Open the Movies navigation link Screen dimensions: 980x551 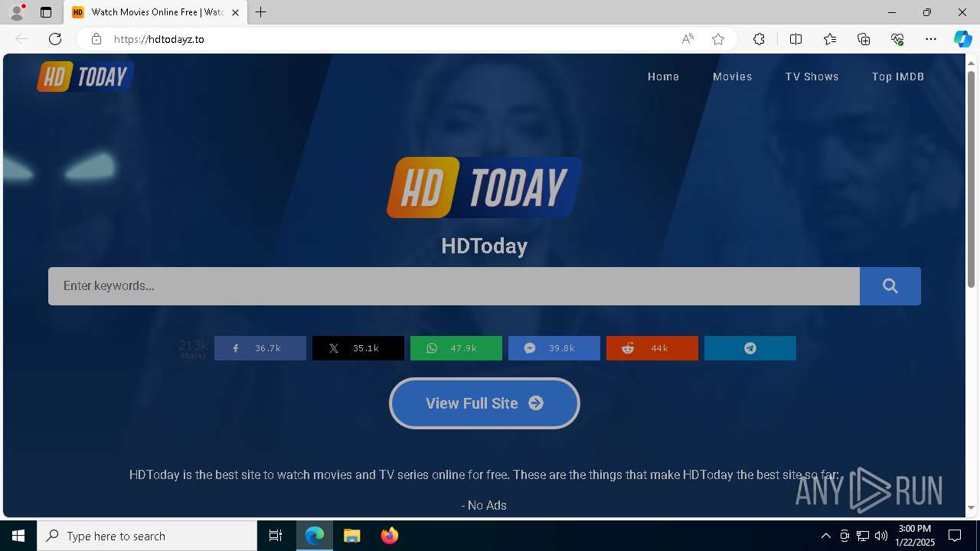[732, 77]
